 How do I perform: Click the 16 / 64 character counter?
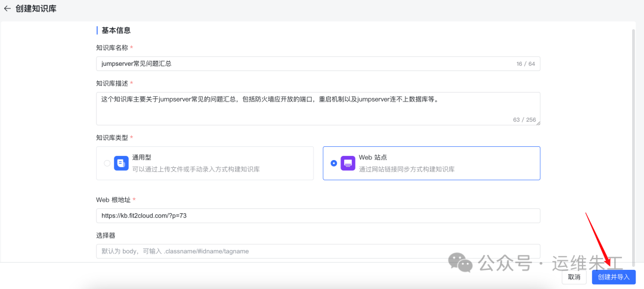(x=526, y=64)
